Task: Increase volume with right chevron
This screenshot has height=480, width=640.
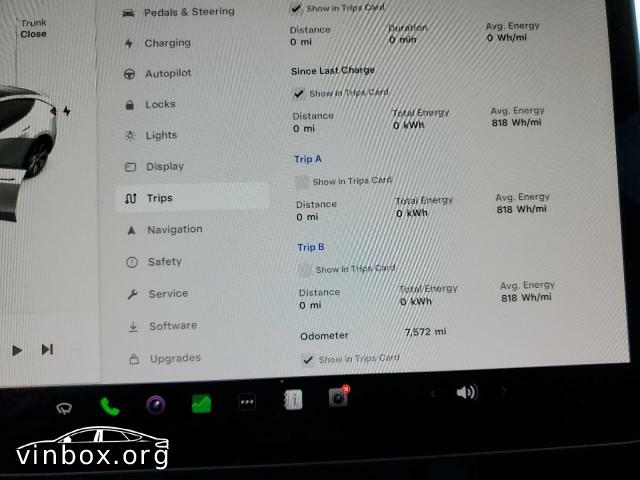Action: click(x=503, y=391)
